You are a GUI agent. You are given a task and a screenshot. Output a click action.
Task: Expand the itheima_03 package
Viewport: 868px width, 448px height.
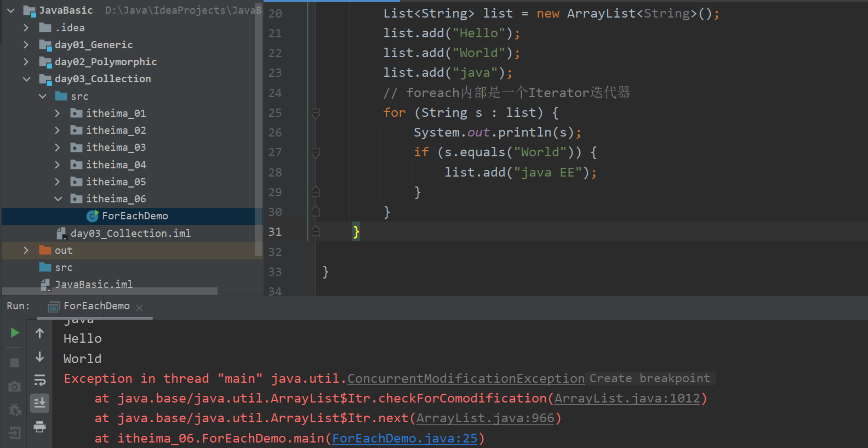pos(58,148)
